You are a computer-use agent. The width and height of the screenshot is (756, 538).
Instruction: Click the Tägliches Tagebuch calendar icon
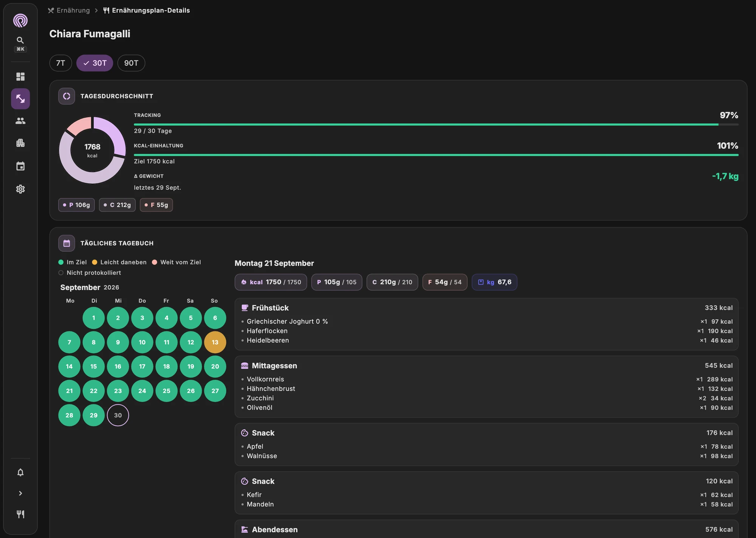pyautogui.click(x=67, y=243)
